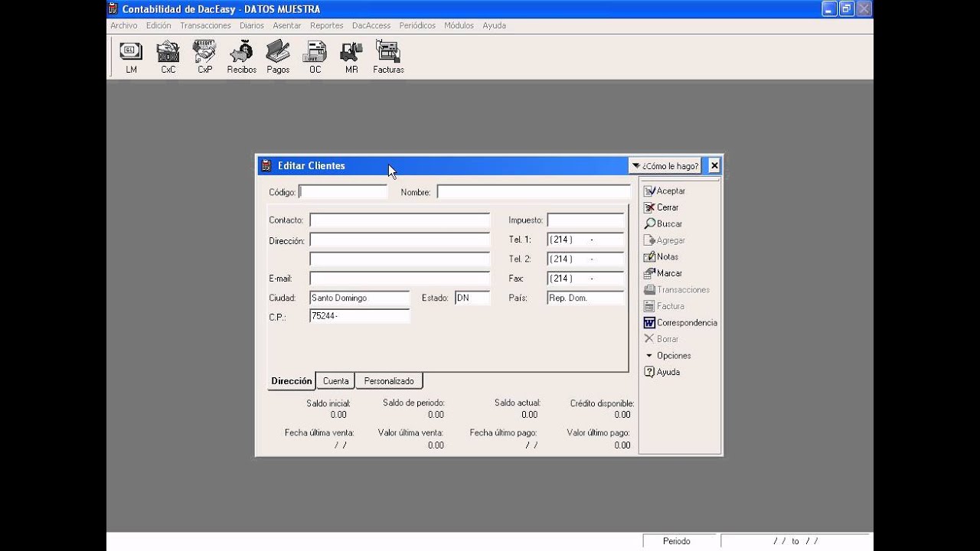980x551 pixels.
Task: Switch to the Personalizado tab
Action: [x=389, y=380]
